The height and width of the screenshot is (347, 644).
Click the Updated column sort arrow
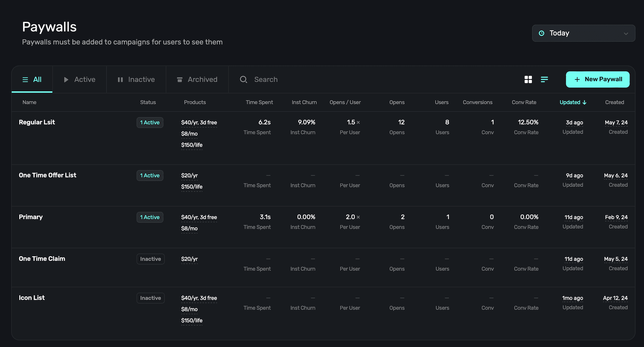[x=584, y=102]
